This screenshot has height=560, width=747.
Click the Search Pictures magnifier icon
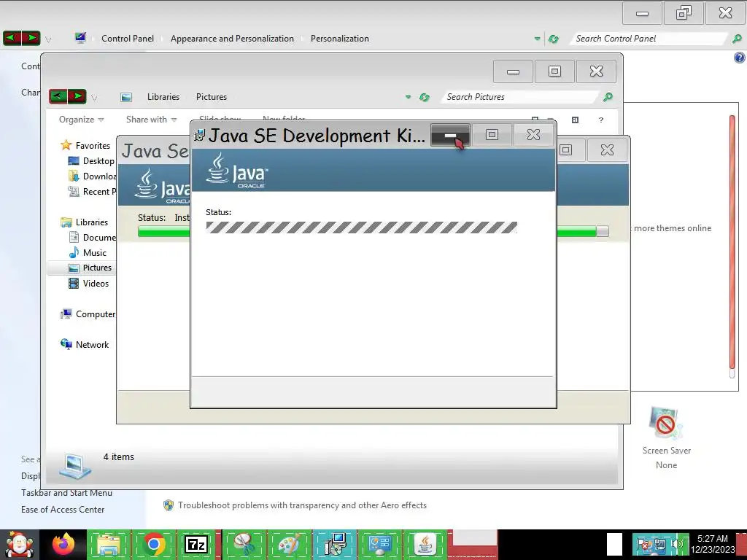[x=608, y=97]
